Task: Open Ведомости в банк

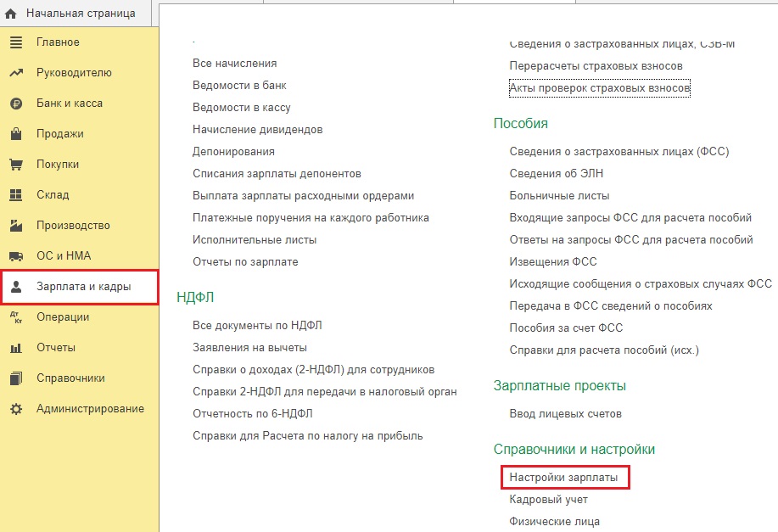Action: click(x=239, y=86)
